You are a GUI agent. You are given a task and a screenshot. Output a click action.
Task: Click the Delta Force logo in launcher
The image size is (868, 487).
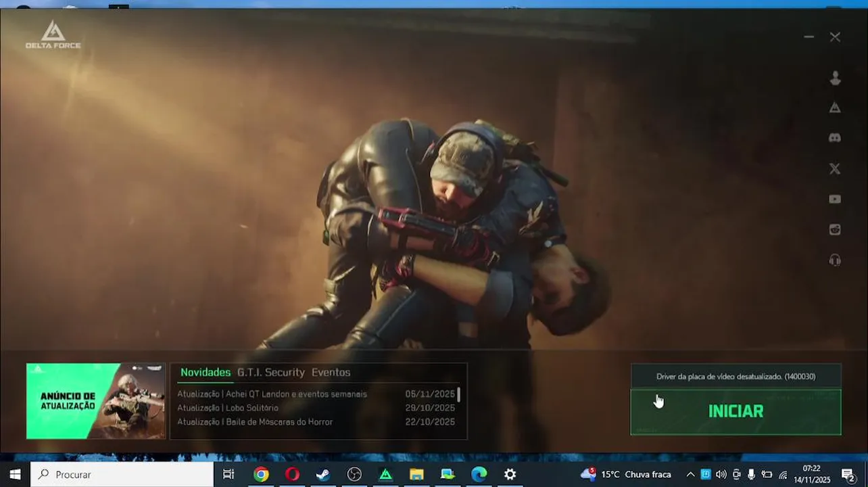[x=53, y=34]
